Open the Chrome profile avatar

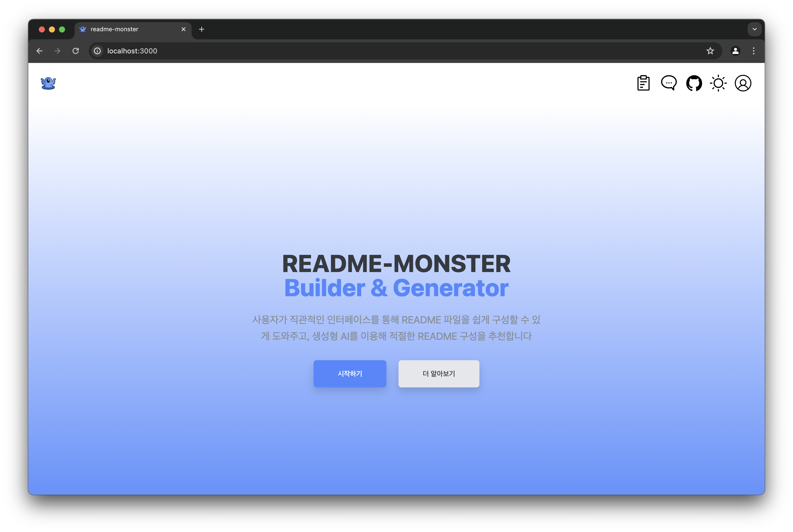[x=735, y=51]
